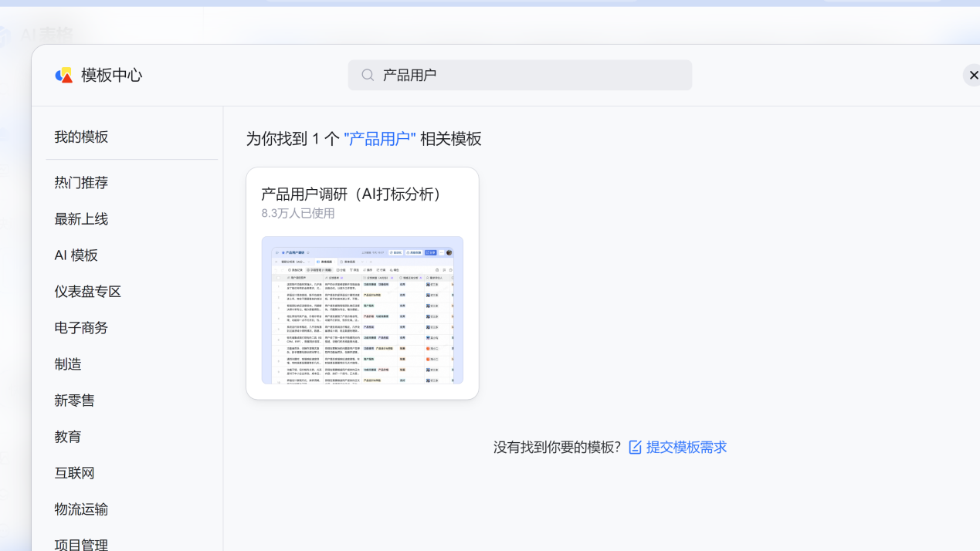This screenshot has height=551, width=980.
Task: Open the AI 模板 category
Action: 76,255
